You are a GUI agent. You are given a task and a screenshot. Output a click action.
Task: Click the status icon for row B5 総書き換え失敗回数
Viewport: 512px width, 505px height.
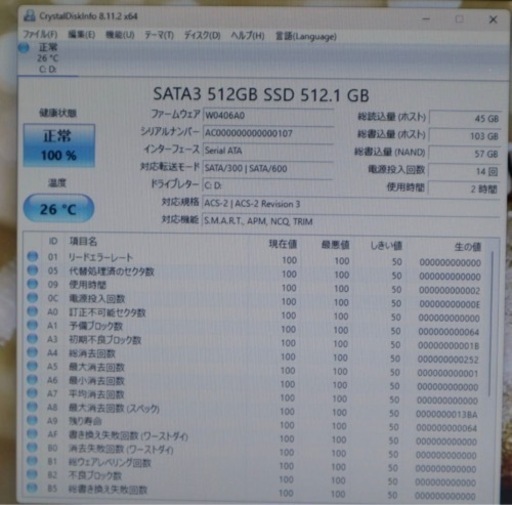pos(32,488)
